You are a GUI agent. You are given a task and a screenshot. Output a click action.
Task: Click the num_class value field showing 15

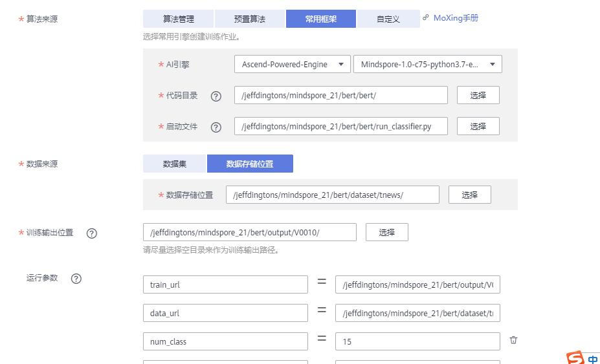coord(417,341)
